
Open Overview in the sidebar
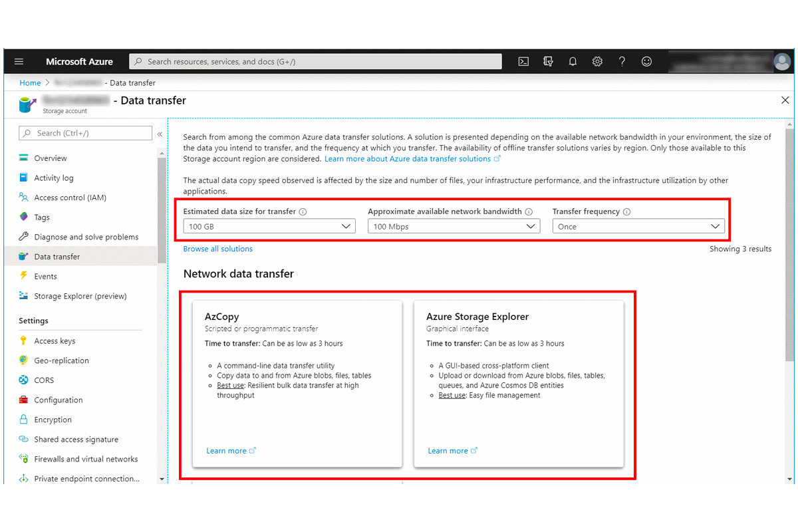[x=51, y=158]
